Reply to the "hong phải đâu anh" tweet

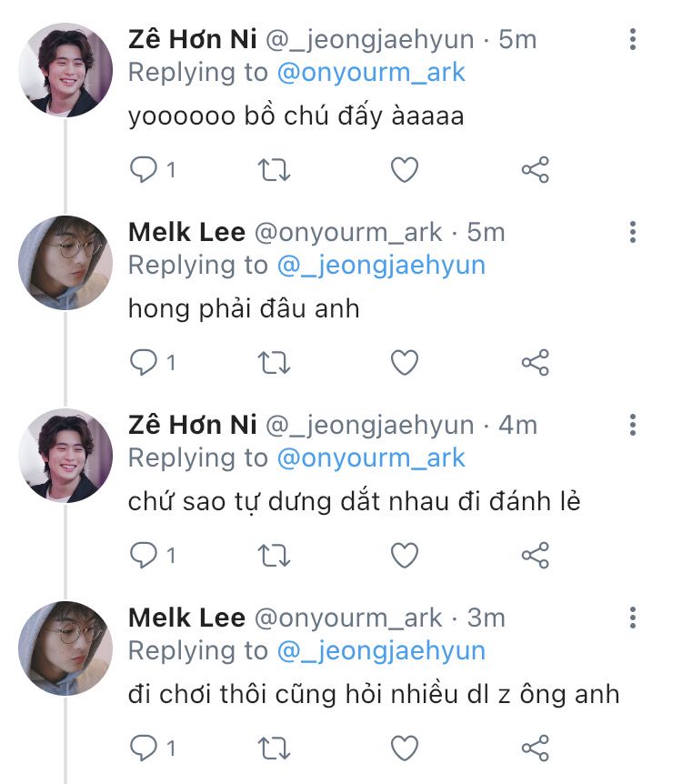[145, 362]
